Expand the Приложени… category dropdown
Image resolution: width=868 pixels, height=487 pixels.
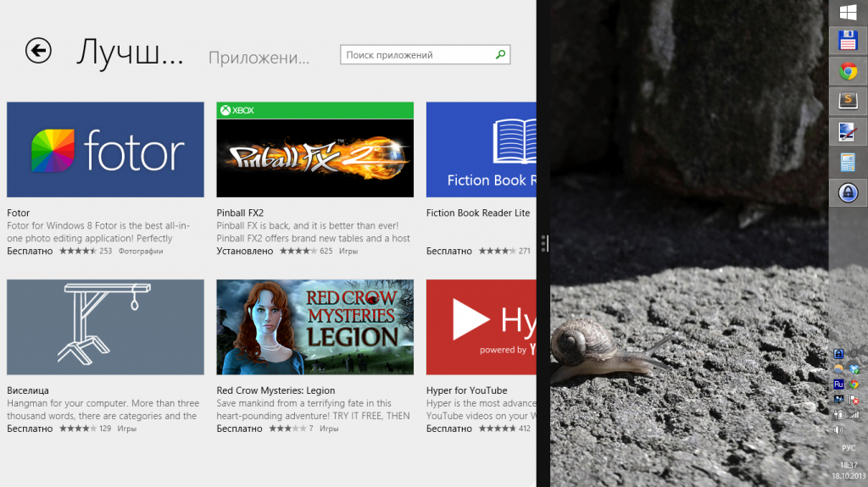click(259, 58)
